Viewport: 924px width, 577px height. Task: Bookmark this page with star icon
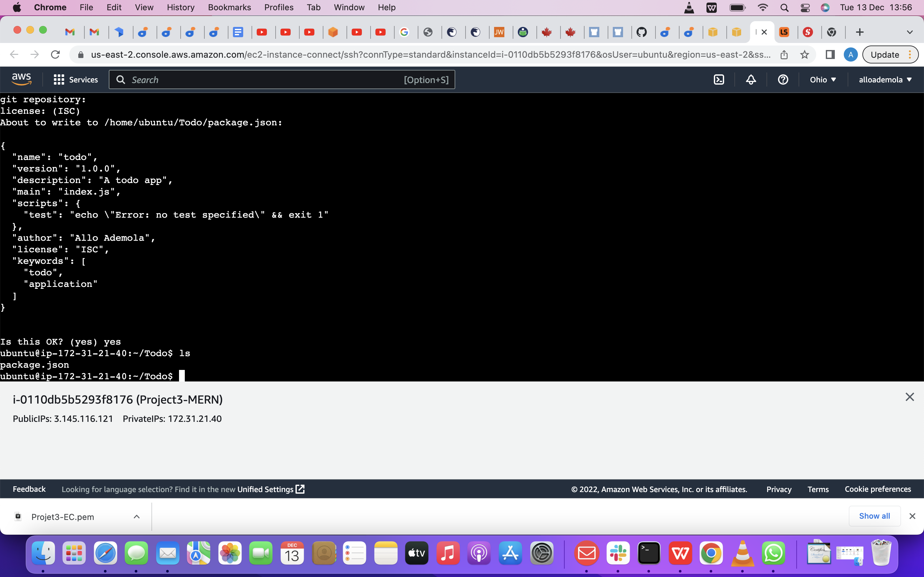tap(805, 54)
